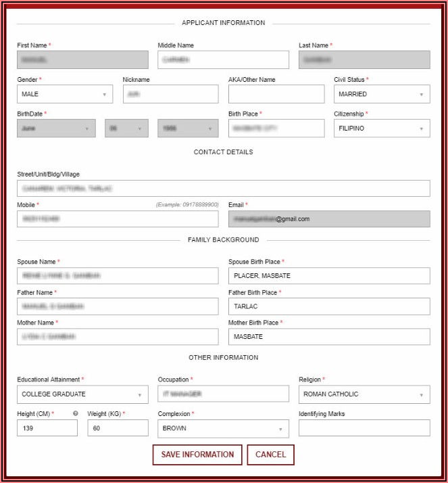The height and width of the screenshot is (483, 448).
Task: Click the Middle Name text field
Action: [x=223, y=60]
